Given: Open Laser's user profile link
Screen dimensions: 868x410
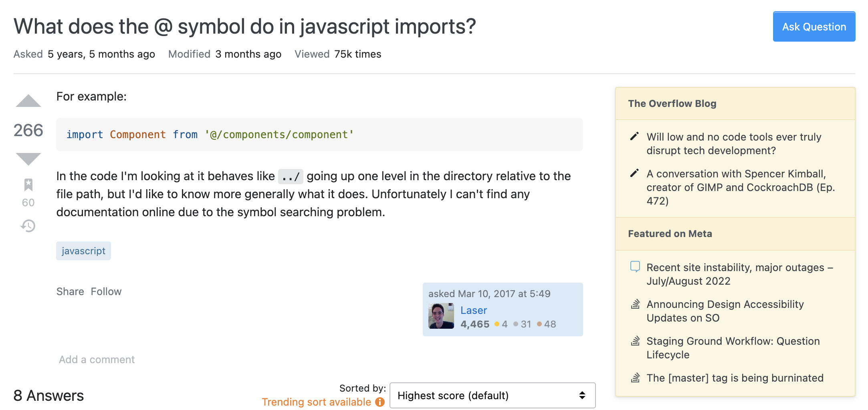Looking at the screenshot, I should tap(474, 310).
